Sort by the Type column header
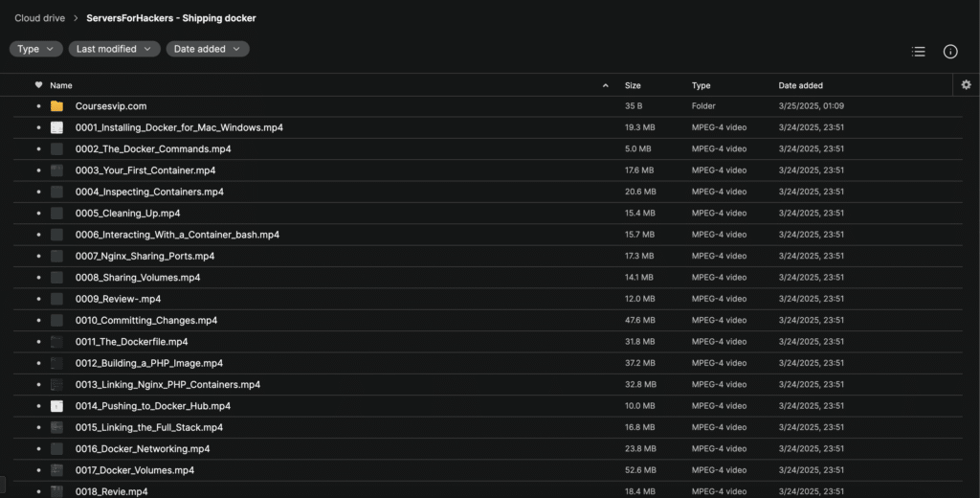Screen dimensions: 980x498 click(701, 85)
